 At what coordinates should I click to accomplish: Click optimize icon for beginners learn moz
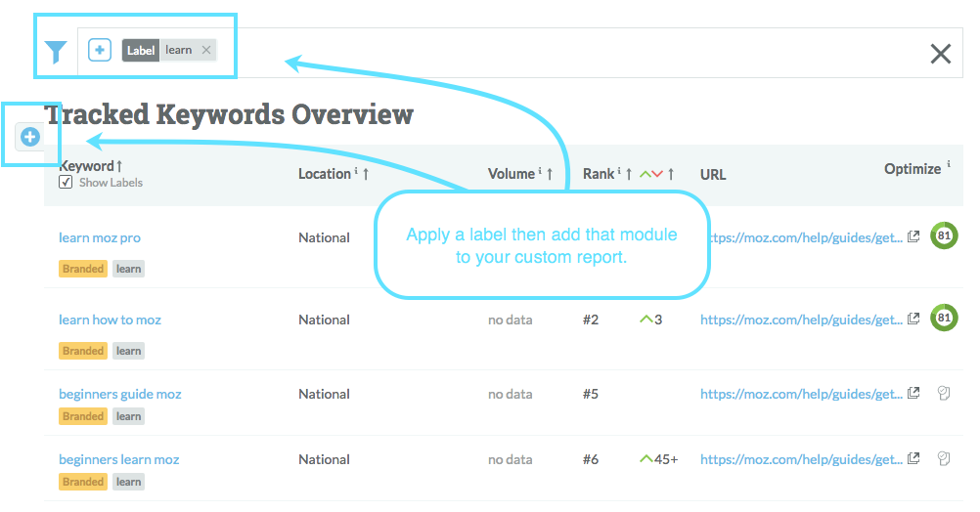[944, 458]
